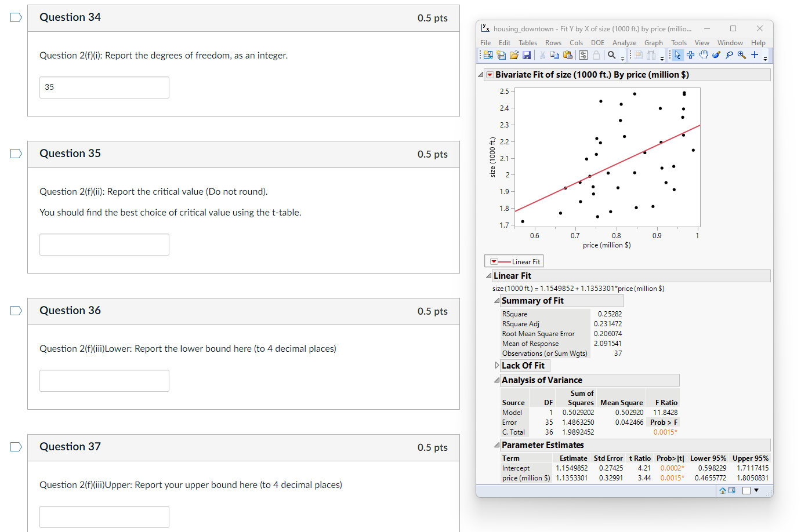
Task: Click the Cut scissors icon
Action: point(542,55)
